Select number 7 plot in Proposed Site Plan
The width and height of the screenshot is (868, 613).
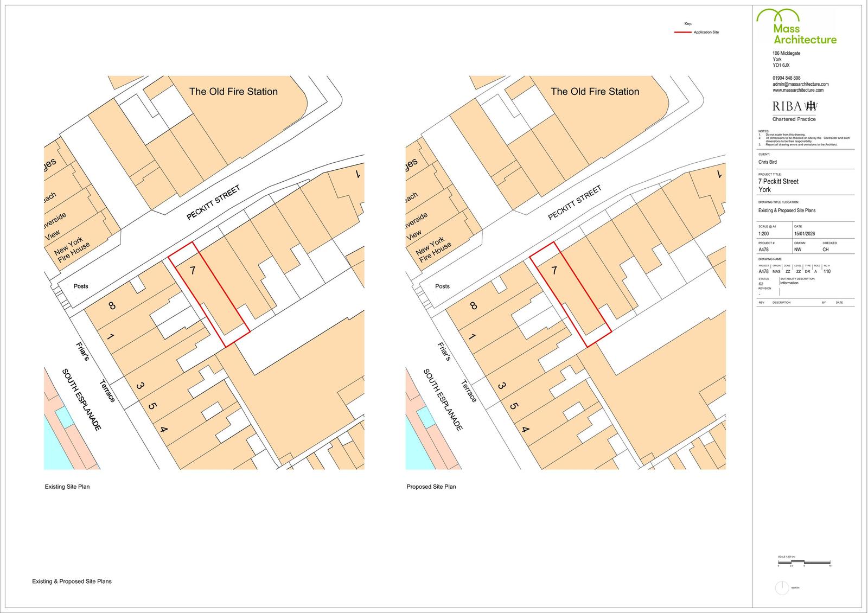point(554,271)
